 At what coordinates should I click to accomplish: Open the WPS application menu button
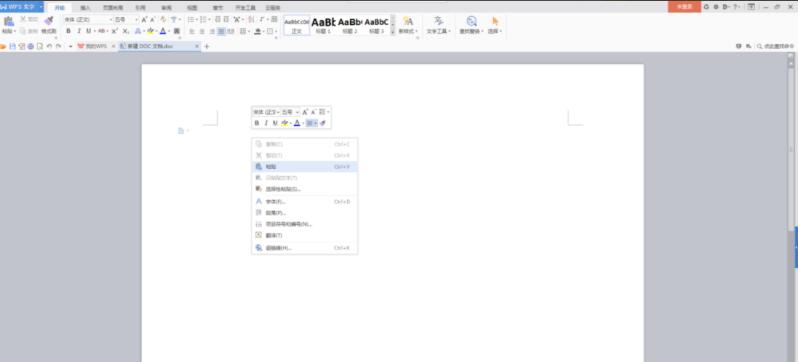pyautogui.click(x=22, y=7)
